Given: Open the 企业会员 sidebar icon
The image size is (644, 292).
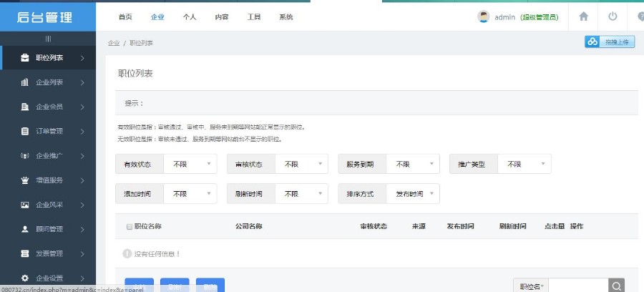Looking at the screenshot, I should [x=25, y=107].
